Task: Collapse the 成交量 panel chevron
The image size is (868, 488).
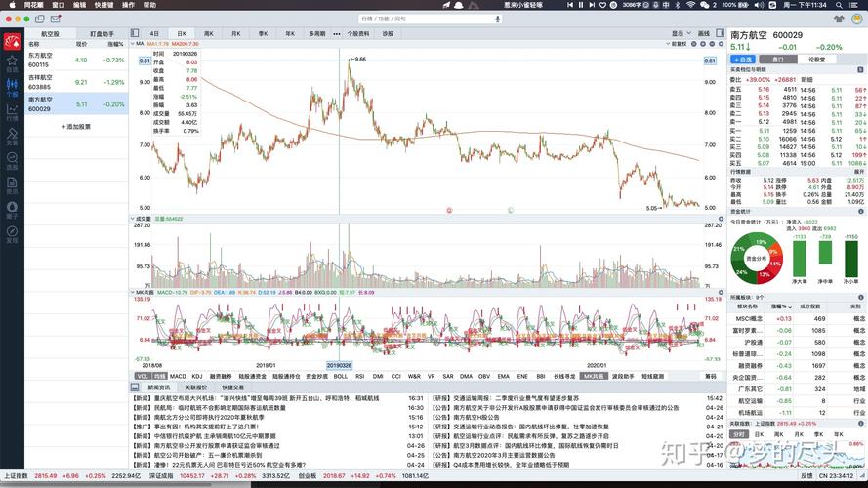Action: (133, 219)
